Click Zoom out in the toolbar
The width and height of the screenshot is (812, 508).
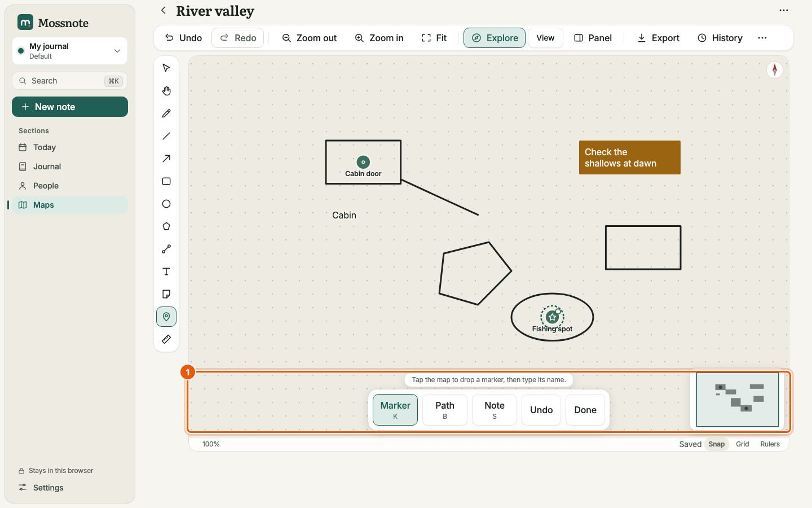[x=309, y=38]
